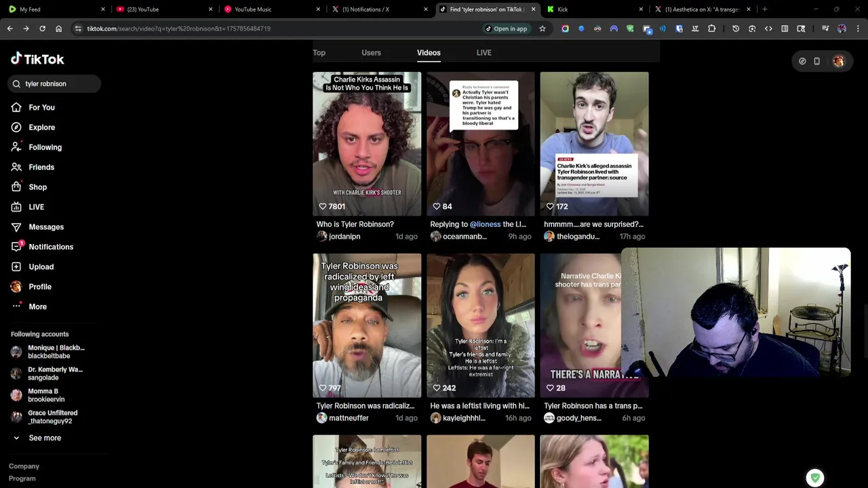Click the More three-dots icon
Image resolution: width=868 pixels, height=488 pixels.
coord(16,306)
